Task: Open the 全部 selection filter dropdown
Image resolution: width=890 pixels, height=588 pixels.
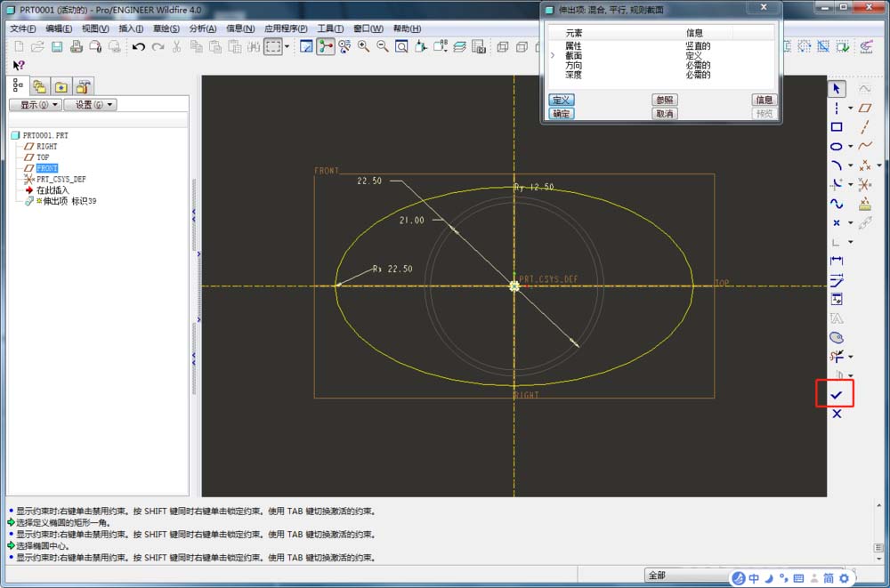Action: 687,575
